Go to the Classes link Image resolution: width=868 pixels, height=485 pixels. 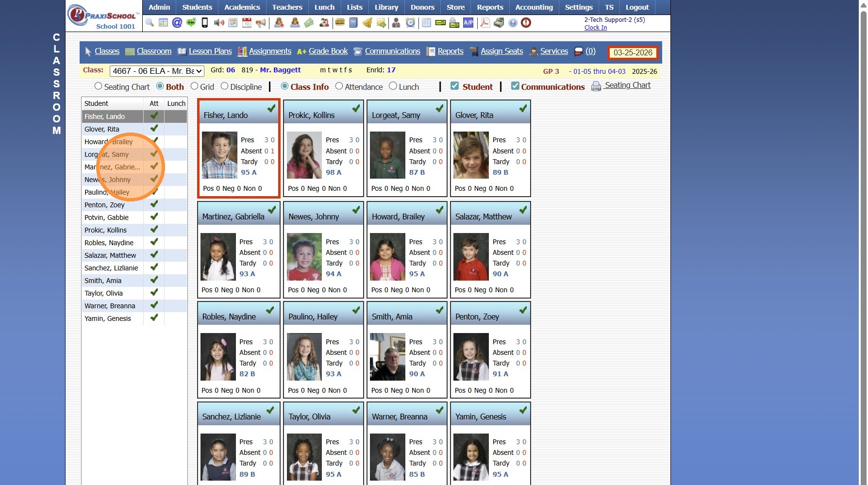pos(107,51)
